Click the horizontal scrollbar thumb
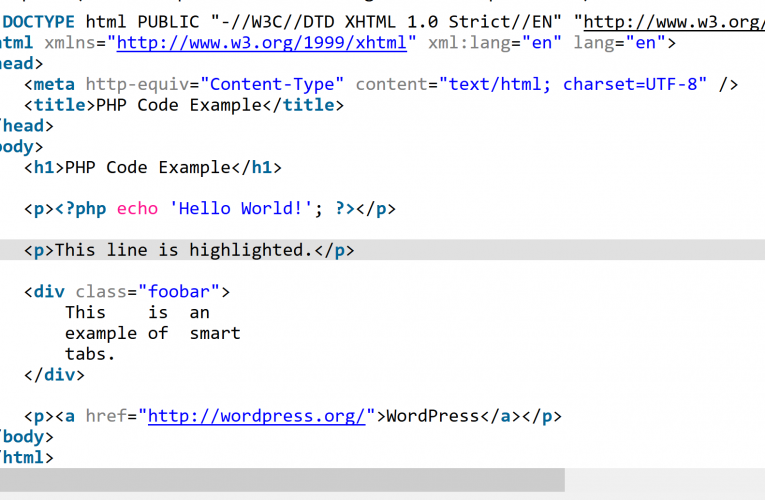Image resolution: width=765 pixels, height=500 pixels. pyautogui.click(x=282, y=480)
